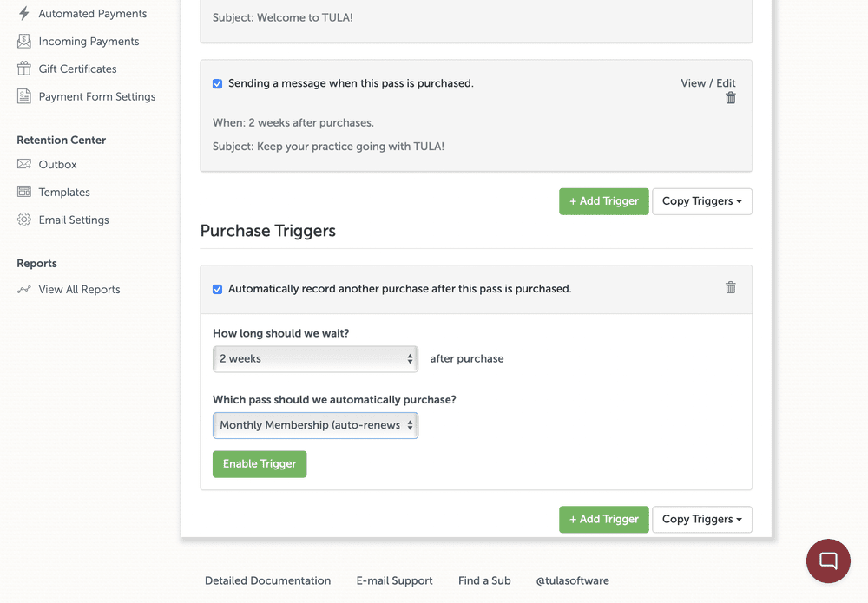
Task: Click the Email Settings gear icon
Action: (23, 220)
